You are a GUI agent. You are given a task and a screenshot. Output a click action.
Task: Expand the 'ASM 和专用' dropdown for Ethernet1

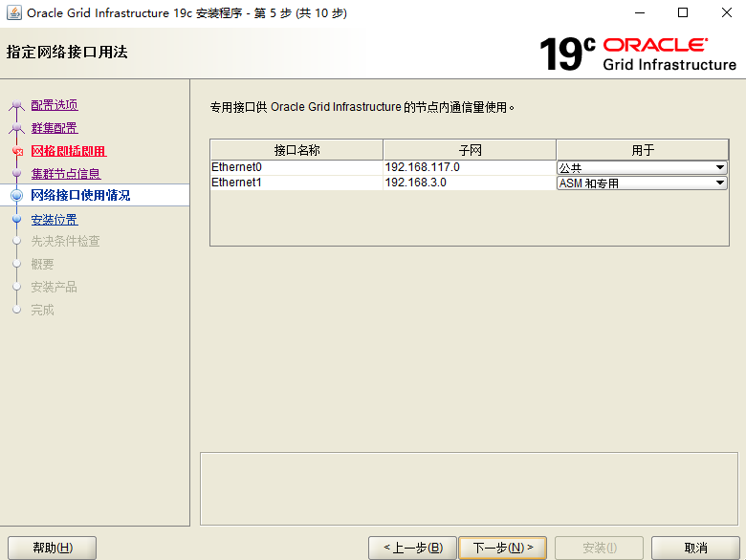coord(719,183)
